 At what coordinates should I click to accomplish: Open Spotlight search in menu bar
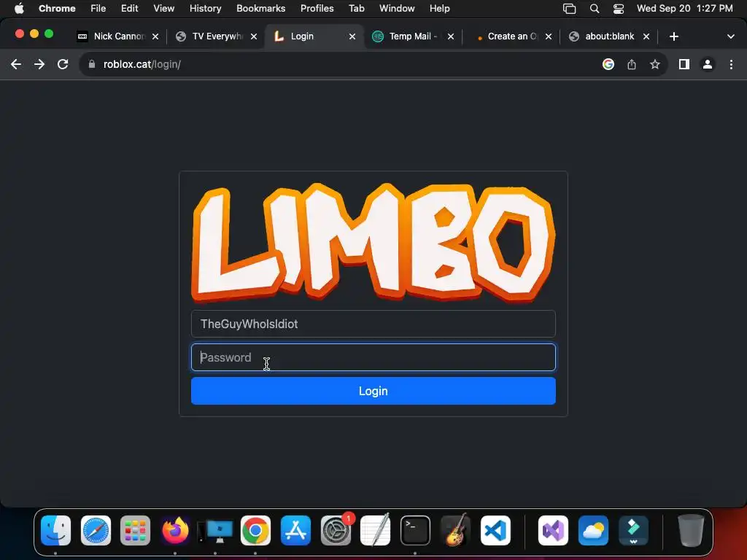pos(595,8)
